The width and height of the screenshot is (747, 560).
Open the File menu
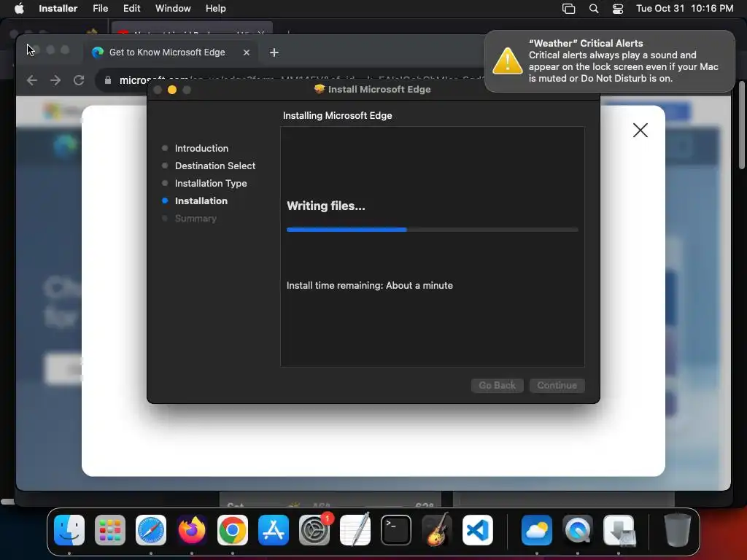[100, 8]
